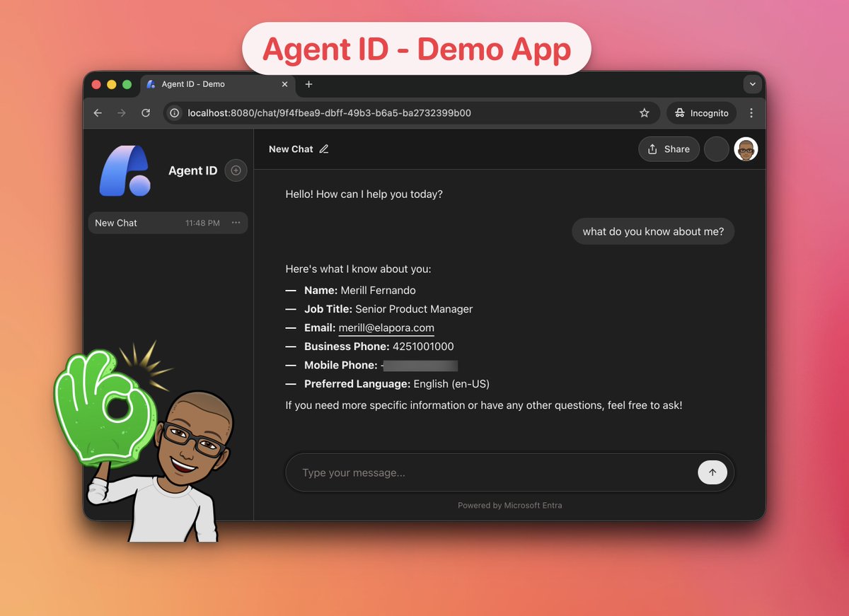Image resolution: width=849 pixels, height=616 pixels.
Task: Start a new chat using the plus icon
Action: [235, 170]
